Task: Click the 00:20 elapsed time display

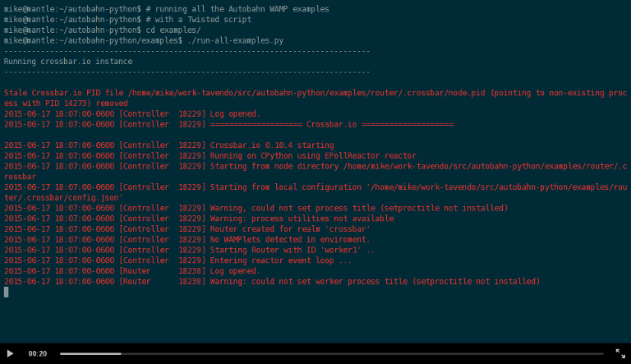Action: [38, 353]
